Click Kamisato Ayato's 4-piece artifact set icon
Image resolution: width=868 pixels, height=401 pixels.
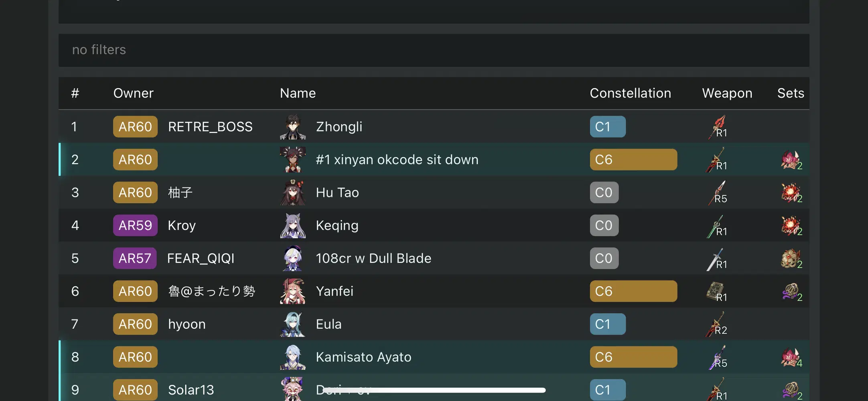(791, 357)
